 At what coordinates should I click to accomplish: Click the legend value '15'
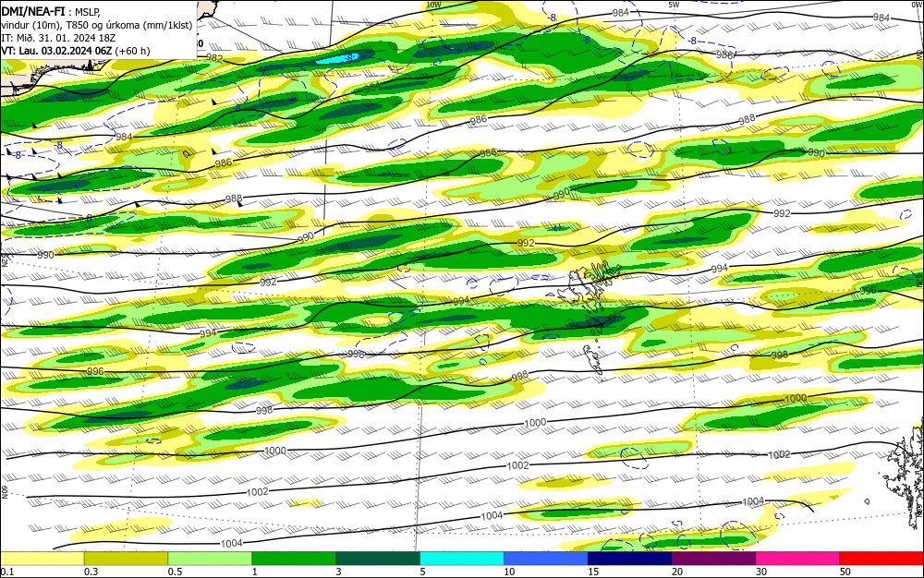click(x=593, y=572)
